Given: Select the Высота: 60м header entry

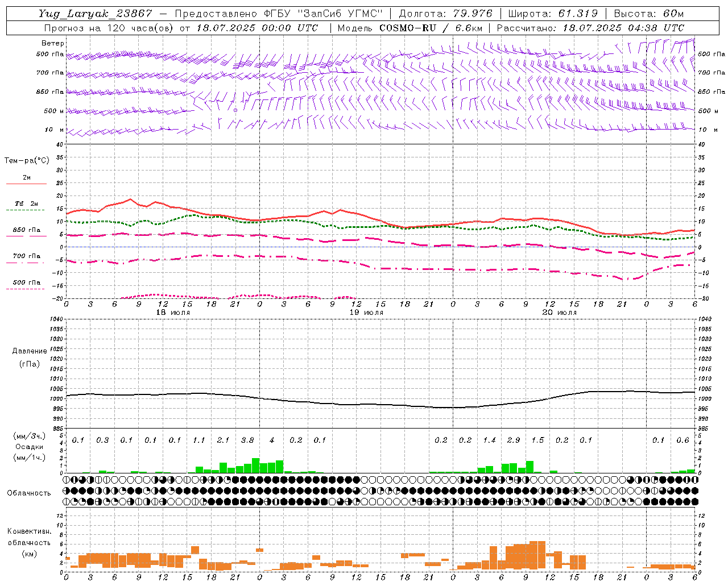Looking at the screenshot, I should pos(649,14).
